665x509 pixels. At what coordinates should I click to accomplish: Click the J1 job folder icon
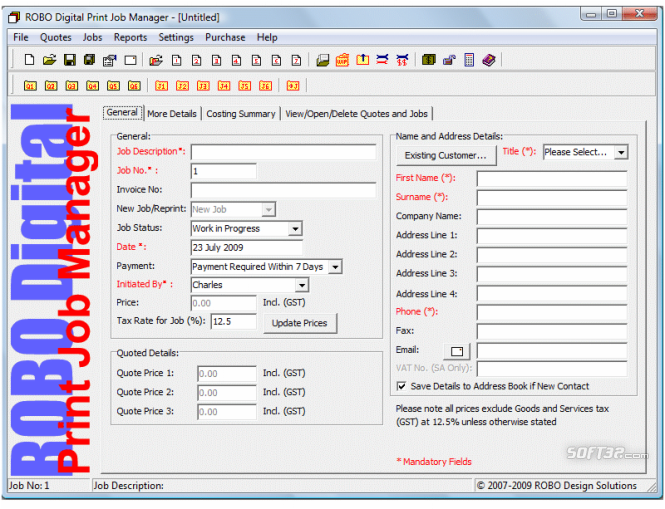click(161, 86)
